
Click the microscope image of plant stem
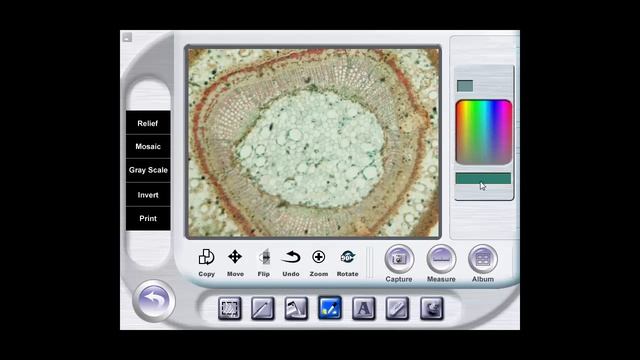(x=313, y=142)
